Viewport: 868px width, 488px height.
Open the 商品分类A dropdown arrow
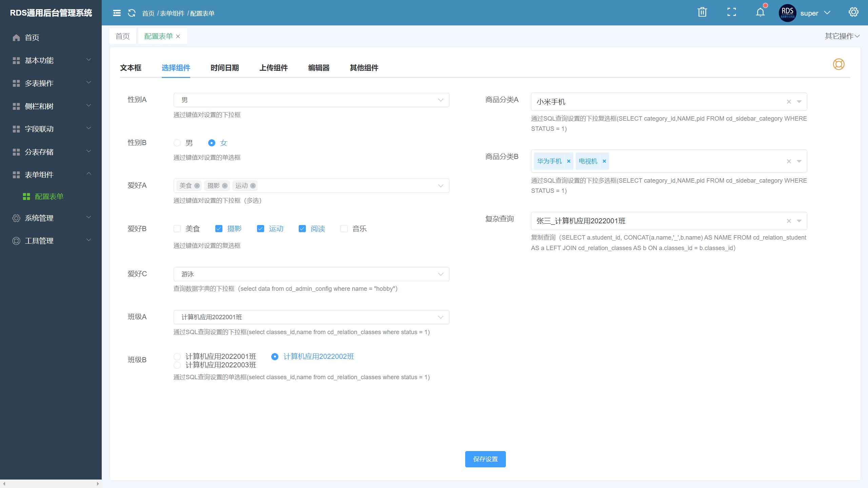coord(799,102)
